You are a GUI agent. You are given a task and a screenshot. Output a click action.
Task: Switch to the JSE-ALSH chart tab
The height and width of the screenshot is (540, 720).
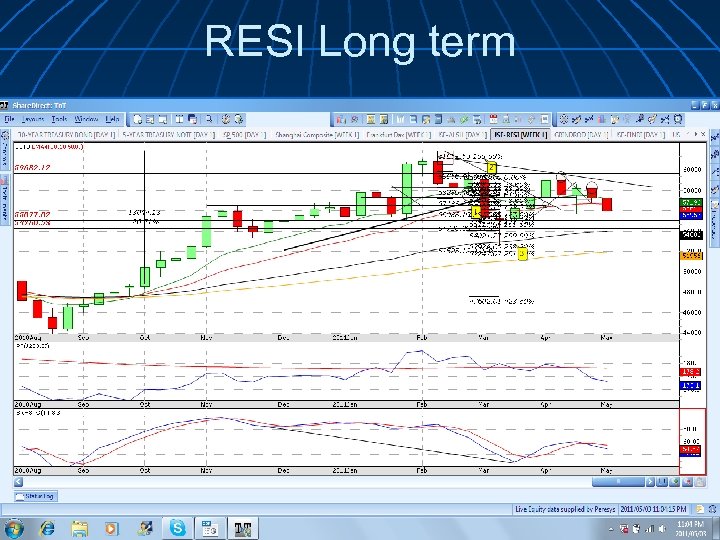(462, 135)
